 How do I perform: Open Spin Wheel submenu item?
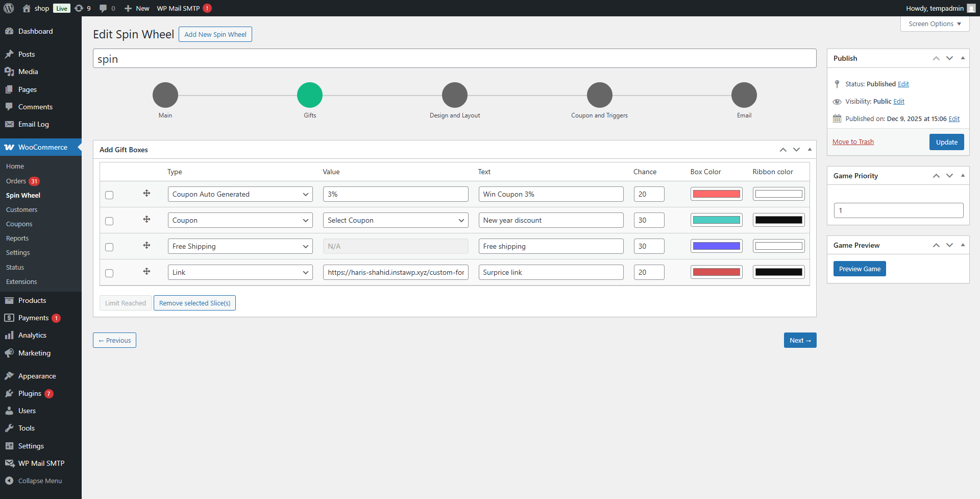click(23, 195)
